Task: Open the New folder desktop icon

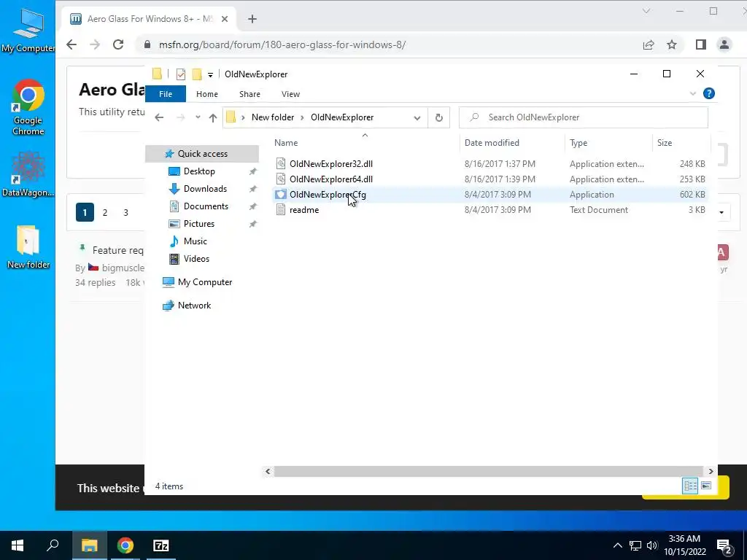Action: [28, 247]
